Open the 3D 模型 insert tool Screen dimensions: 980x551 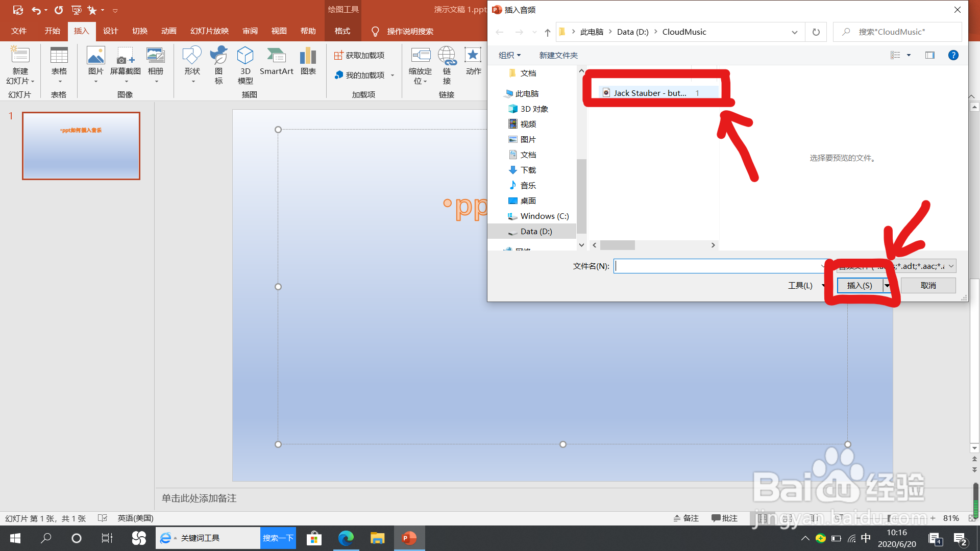tap(245, 64)
